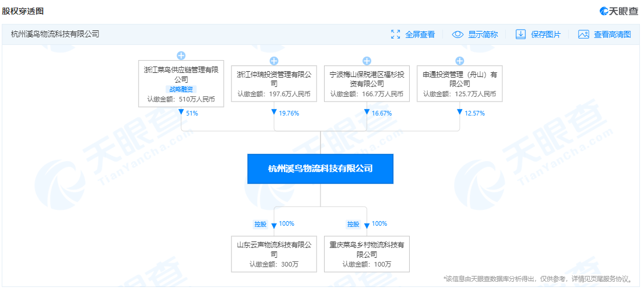
Task: Expand plus icon above 申通投资管理（舟山）有限公司
Action: pyautogui.click(x=459, y=61)
